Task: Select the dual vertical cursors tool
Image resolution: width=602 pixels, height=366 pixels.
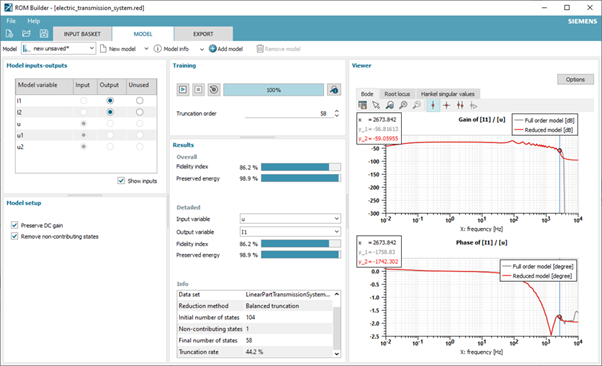Action: point(460,105)
